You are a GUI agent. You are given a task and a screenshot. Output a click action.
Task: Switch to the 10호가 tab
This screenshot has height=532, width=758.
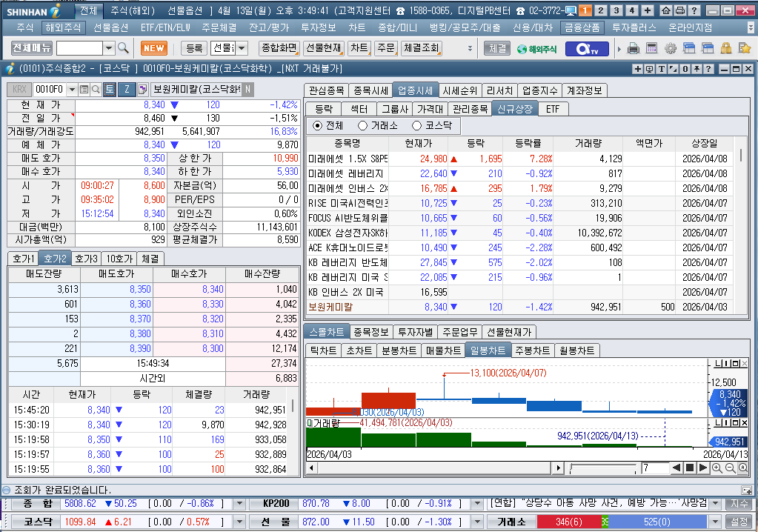pos(119,259)
